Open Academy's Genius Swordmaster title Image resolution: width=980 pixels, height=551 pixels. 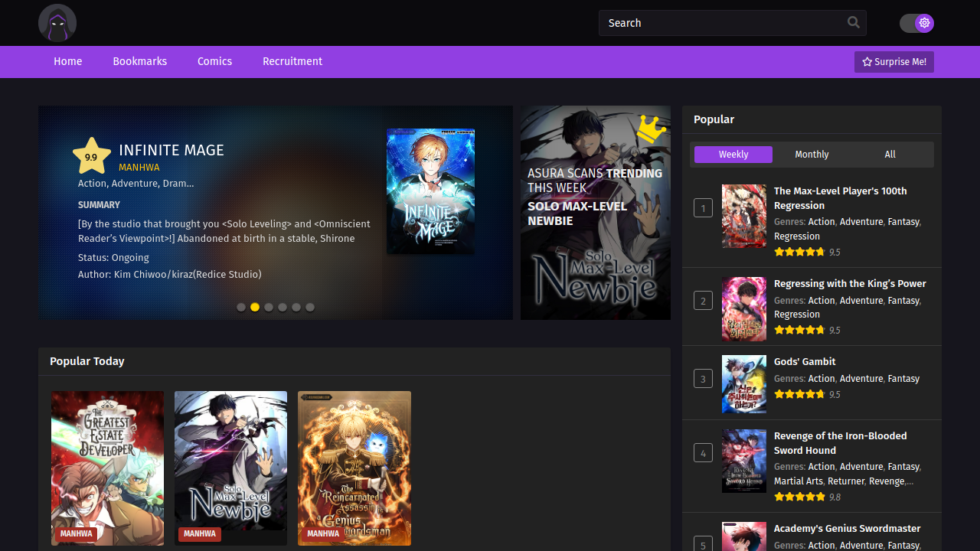pyautogui.click(x=847, y=529)
